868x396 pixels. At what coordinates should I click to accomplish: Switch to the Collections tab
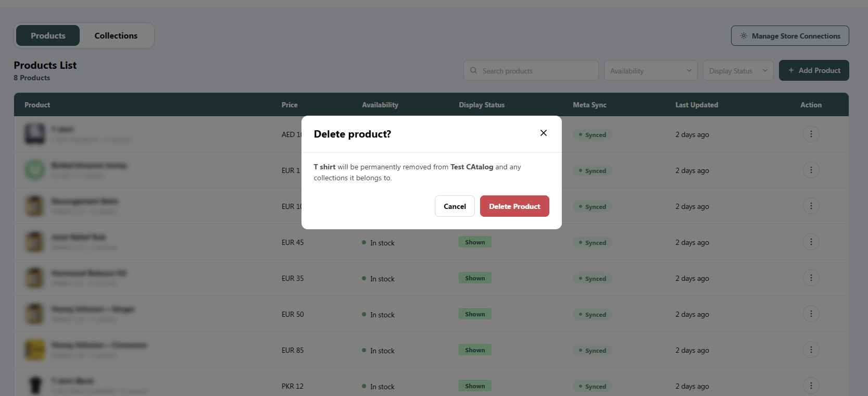[116, 35]
